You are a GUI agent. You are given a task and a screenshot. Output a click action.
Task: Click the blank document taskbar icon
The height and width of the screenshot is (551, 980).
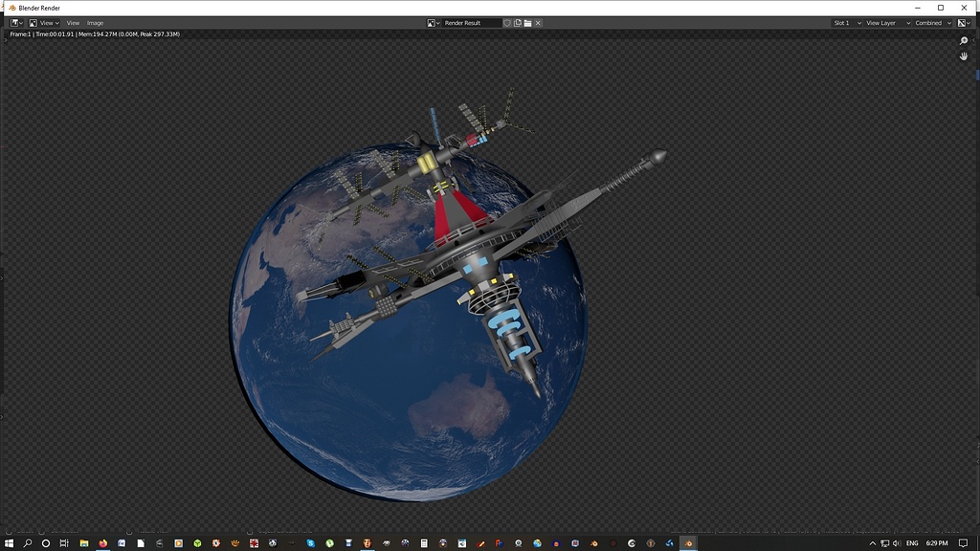tap(141, 543)
